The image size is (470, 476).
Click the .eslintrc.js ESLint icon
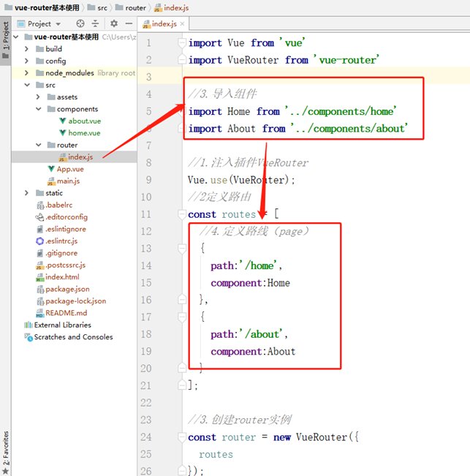(39, 241)
